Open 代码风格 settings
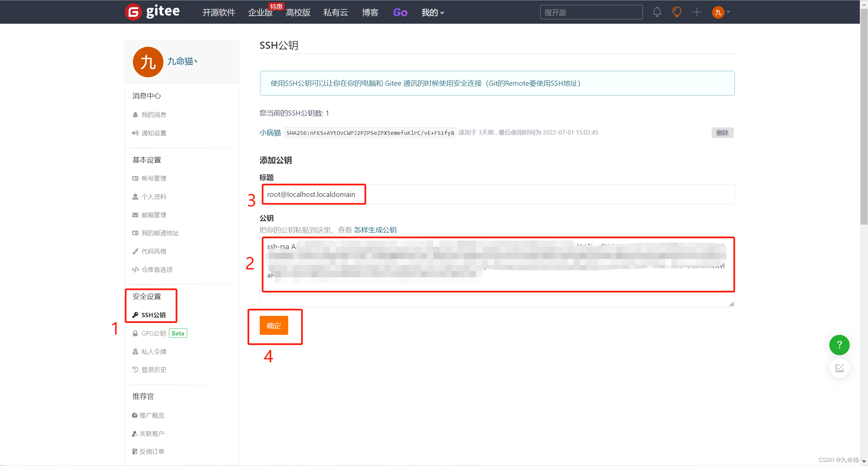 154,251
